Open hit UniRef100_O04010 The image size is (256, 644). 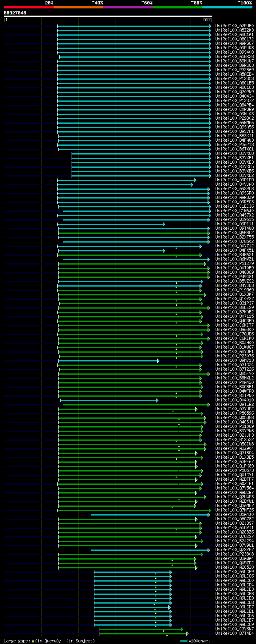(234, 400)
